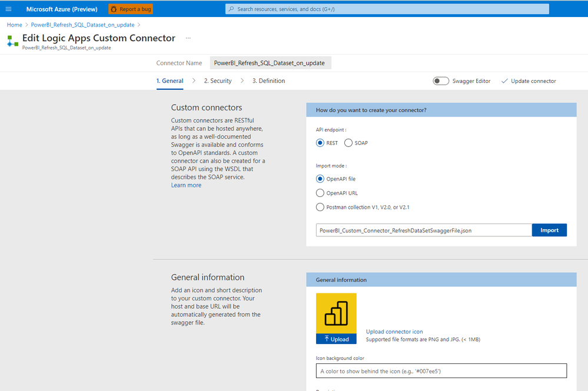
Task: Switch to the 2. Security tab
Action: click(x=218, y=81)
